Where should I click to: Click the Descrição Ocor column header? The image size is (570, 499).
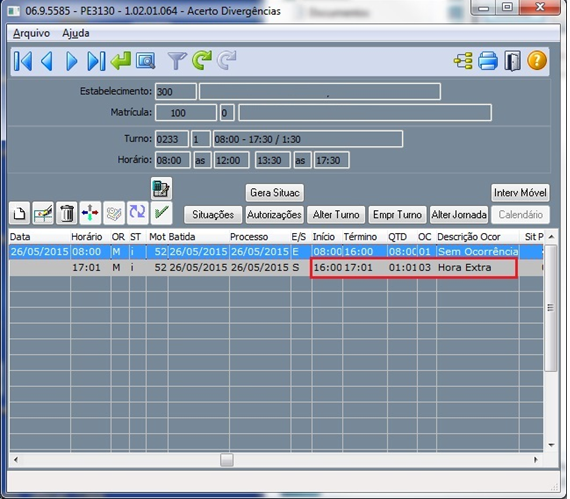point(478,237)
